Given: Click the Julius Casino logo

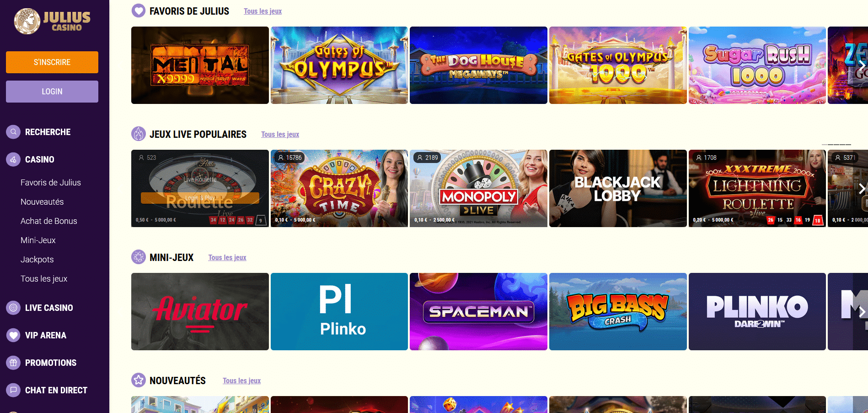Looking at the screenshot, I should click(x=52, y=21).
